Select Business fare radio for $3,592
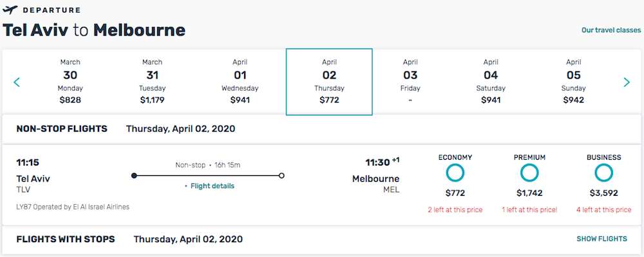This screenshot has width=644, height=257. point(604,173)
